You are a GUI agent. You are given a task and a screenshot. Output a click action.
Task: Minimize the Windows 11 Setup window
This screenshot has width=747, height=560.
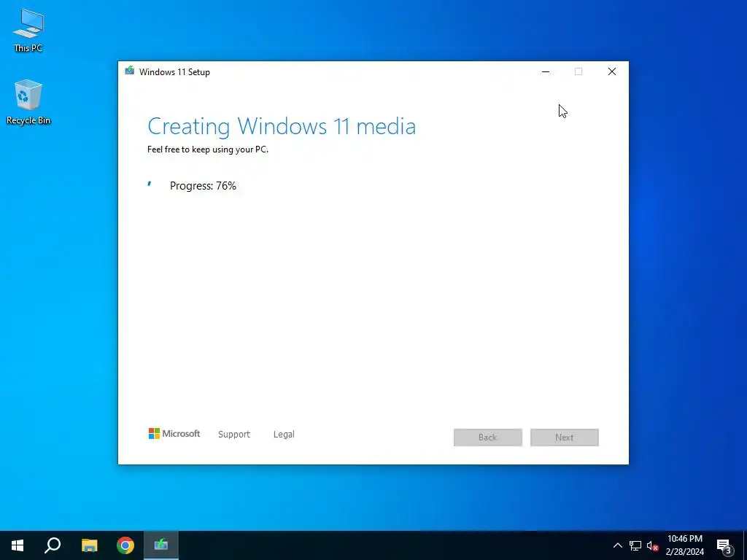(x=546, y=71)
